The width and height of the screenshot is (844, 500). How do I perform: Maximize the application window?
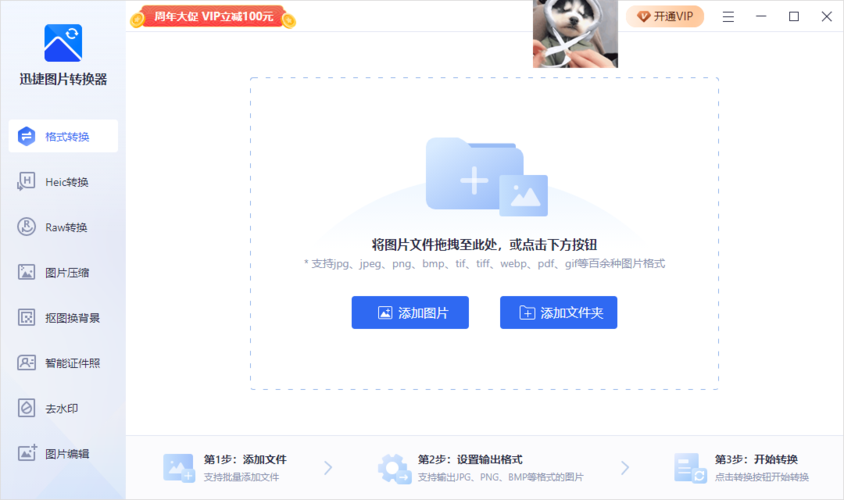793,17
